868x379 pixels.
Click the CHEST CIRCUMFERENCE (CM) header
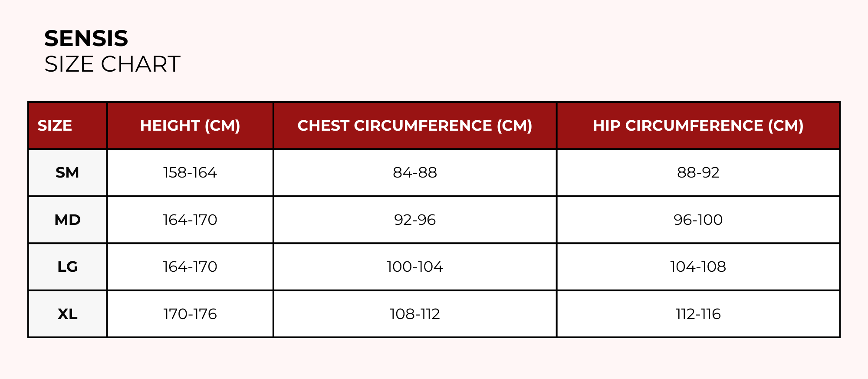click(x=414, y=126)
